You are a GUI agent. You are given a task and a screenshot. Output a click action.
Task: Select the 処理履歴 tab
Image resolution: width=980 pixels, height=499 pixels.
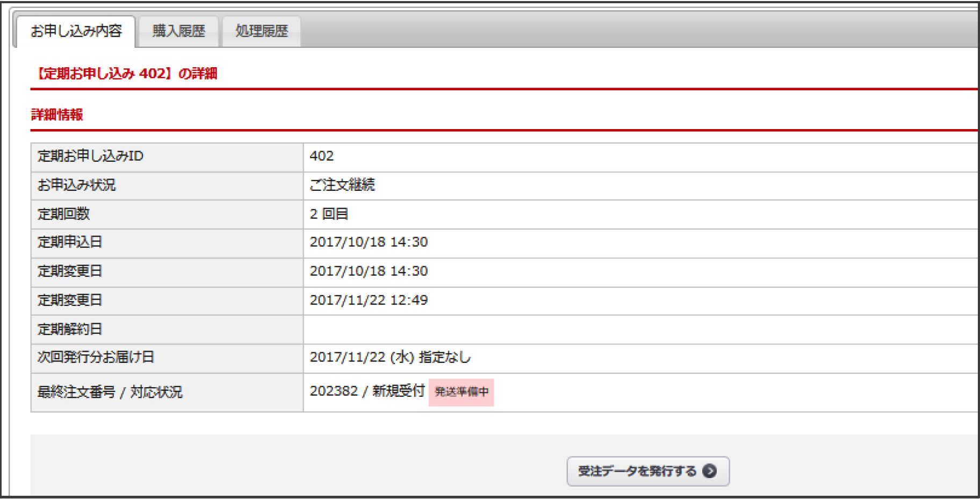click(x=262, y=31)
